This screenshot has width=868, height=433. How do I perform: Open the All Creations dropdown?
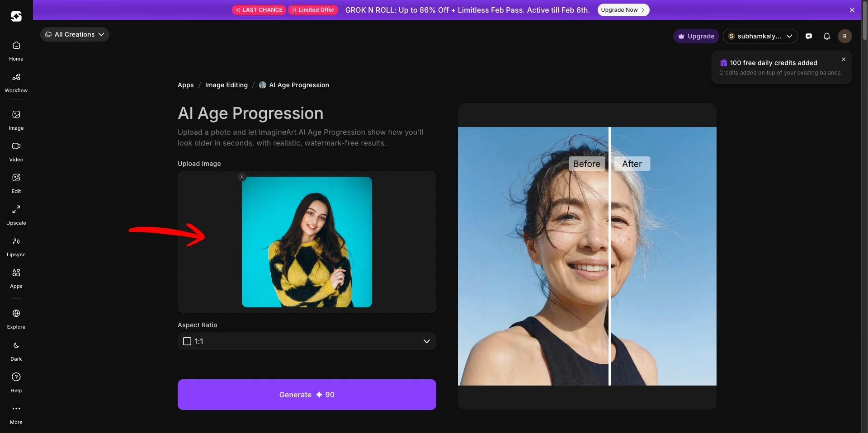coord(75,34)
